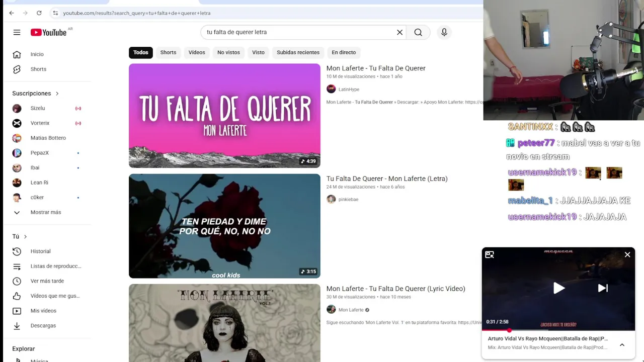Click Arturo Vidal Vs Rayo Mcqueen miniplayer title
Viewport: 644px width, 362px height.
click(x=548, y=338)
